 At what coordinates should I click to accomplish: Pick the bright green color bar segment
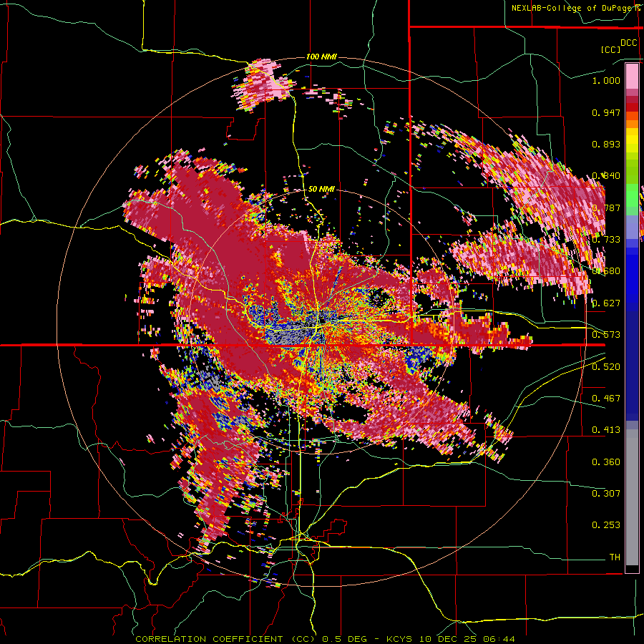point(632,195)
